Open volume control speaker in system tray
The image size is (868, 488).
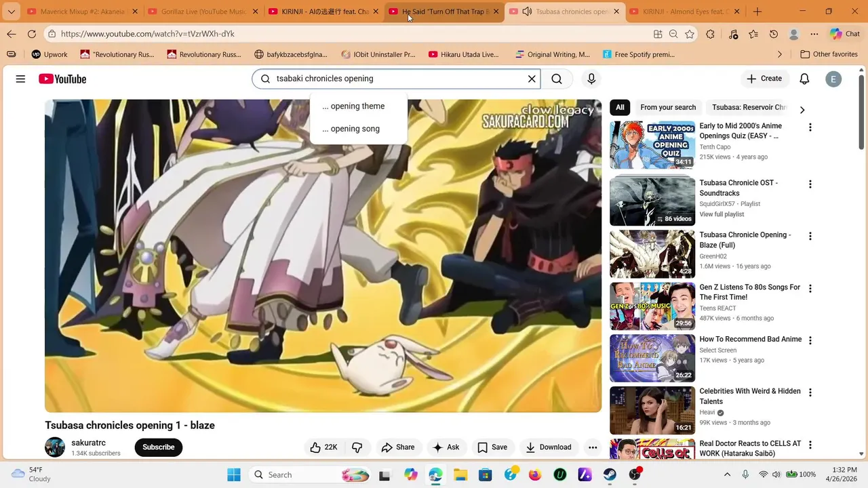point(776,474)
